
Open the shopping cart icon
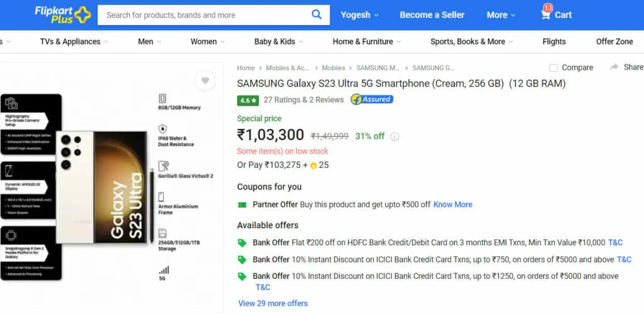click(x=546, y=15)
